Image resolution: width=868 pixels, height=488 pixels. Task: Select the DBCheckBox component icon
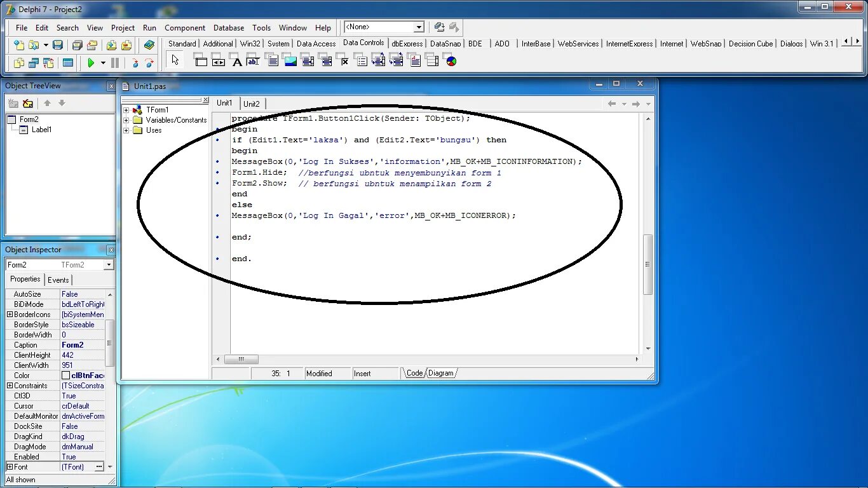point(344,60)
